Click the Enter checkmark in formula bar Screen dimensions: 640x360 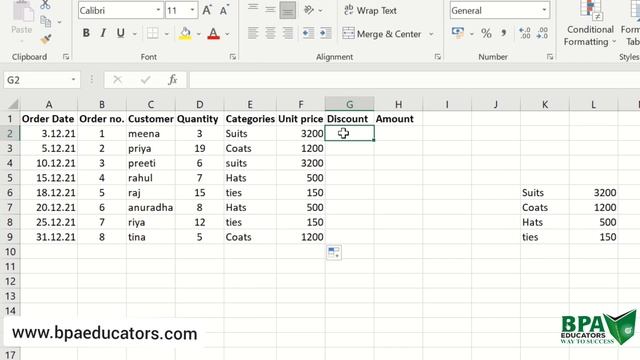click(x=145, y=80)
